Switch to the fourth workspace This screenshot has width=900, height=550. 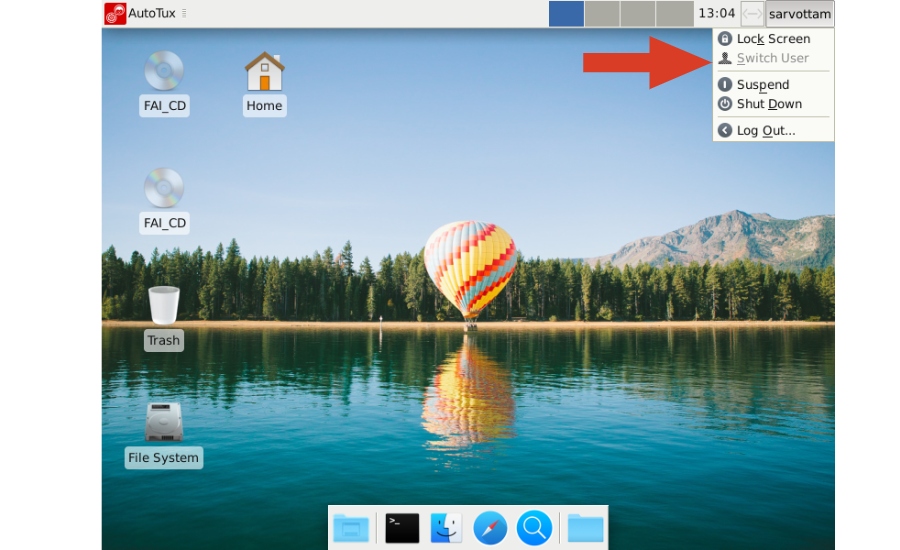[674, 14]
